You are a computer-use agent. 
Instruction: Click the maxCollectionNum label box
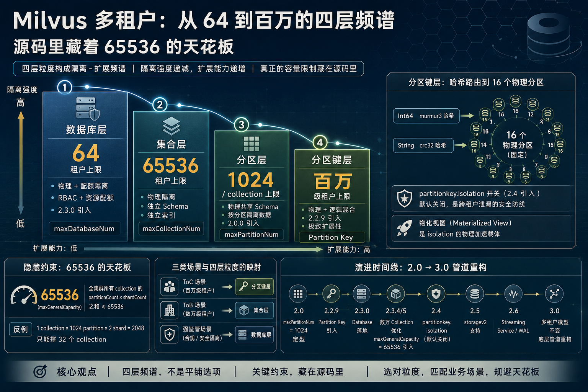click(171, 229)
